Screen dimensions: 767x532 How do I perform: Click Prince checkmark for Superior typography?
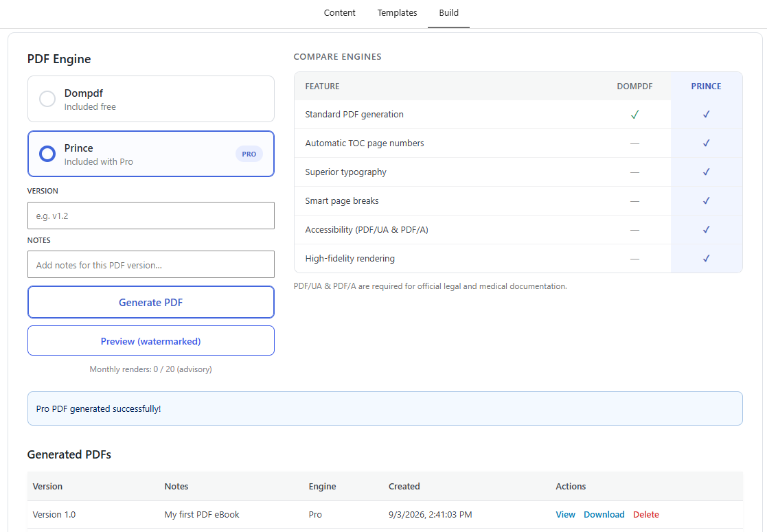(x=706, y=172)
